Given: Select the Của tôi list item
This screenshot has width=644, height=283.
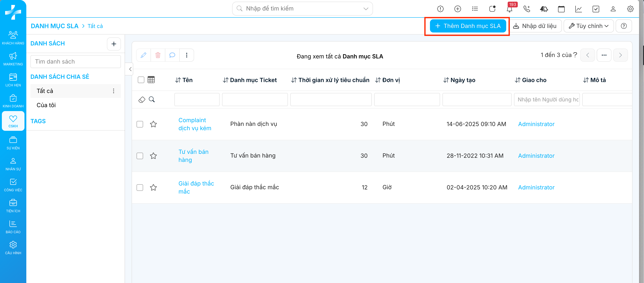Looking at the screenshot, I should (x=46, y=105).
